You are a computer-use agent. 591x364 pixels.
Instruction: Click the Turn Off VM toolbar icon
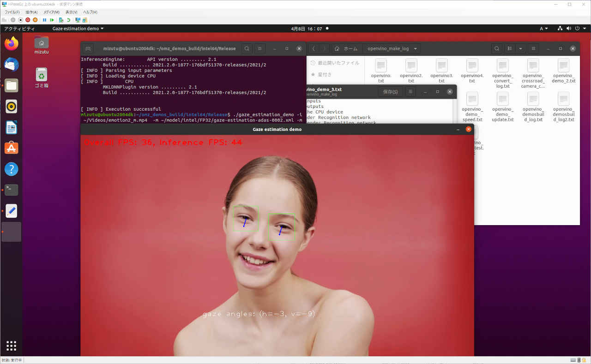click(20, 20)
